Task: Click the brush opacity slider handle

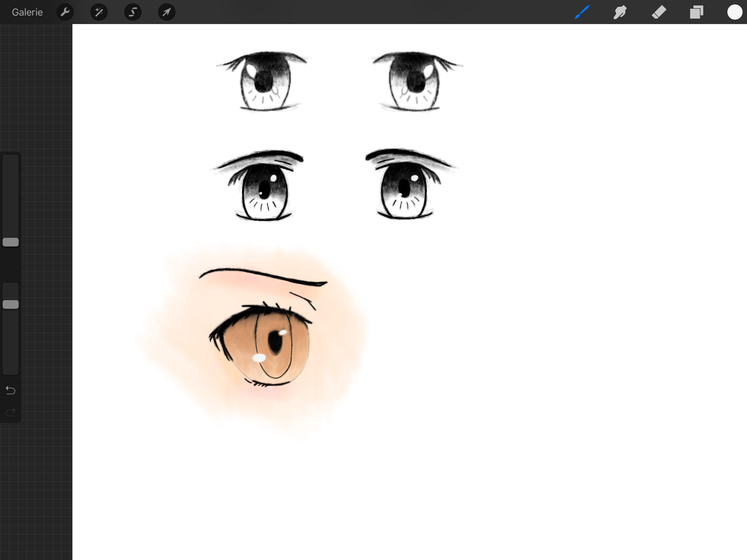Action: click(x=10, y=304)
